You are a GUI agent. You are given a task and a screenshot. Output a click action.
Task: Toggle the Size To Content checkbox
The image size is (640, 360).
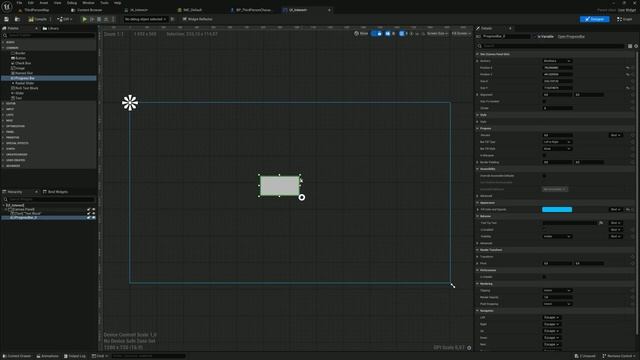(x=544, y=101)
